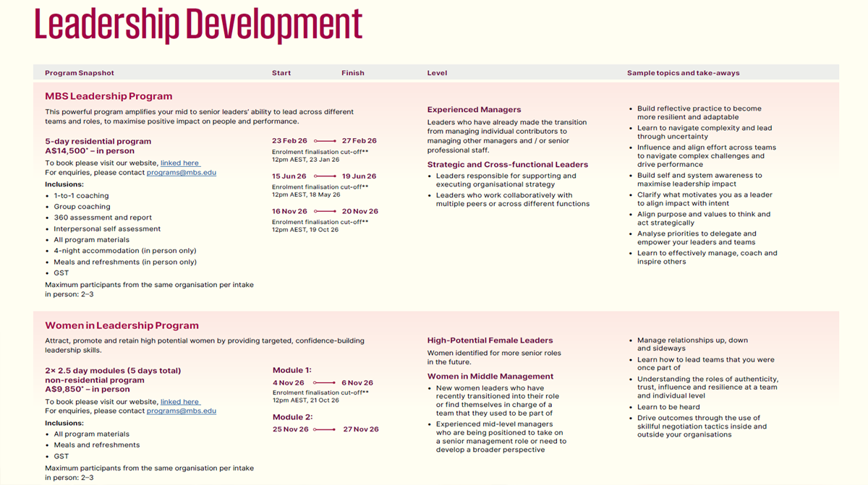
Task: Click the finish date '27 Feb 26'
Action: (359, 141)
